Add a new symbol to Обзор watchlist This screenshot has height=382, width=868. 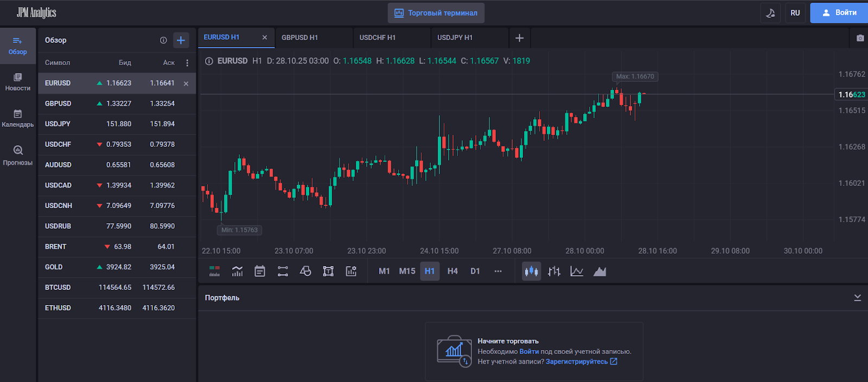pos(181,40)
